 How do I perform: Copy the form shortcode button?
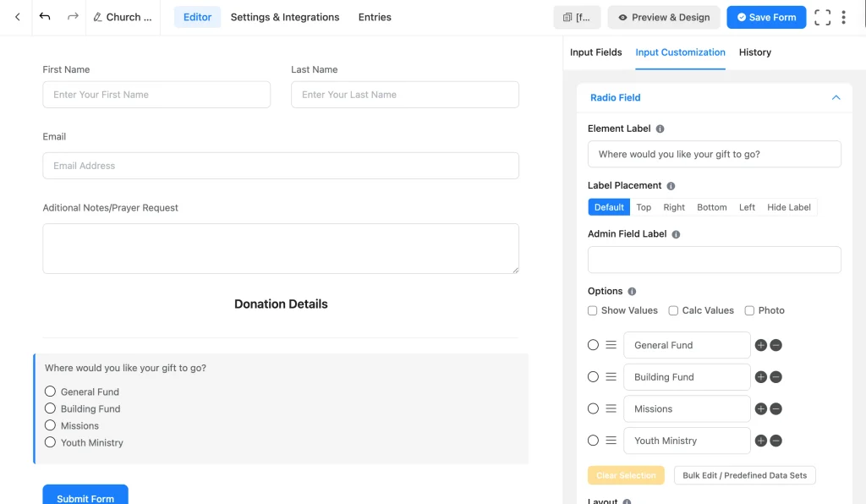577,17
